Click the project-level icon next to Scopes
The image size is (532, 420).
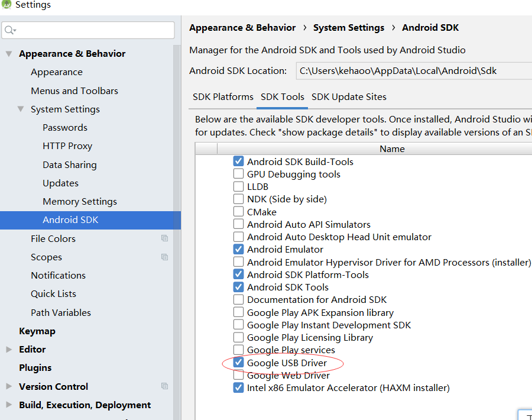click(x=164, y=257)
